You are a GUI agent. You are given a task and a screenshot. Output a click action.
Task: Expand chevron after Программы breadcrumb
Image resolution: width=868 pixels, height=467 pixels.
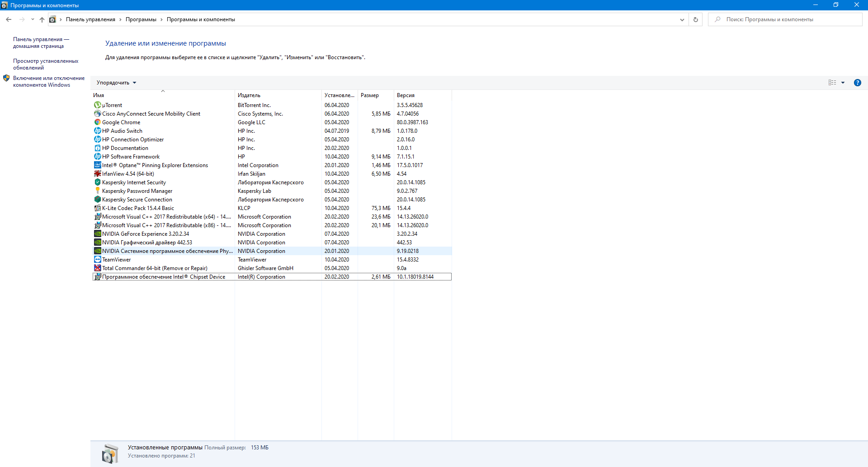coord(161,19)
